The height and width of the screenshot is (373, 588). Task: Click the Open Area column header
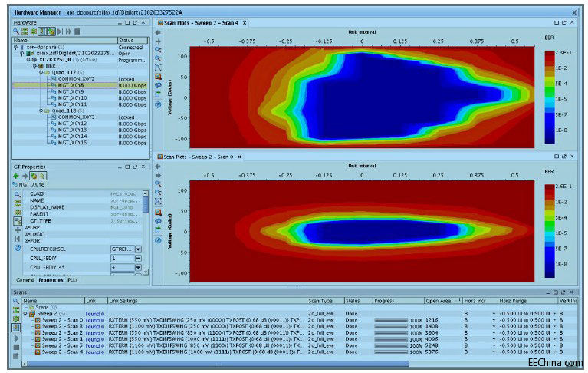tap(442, 301)
